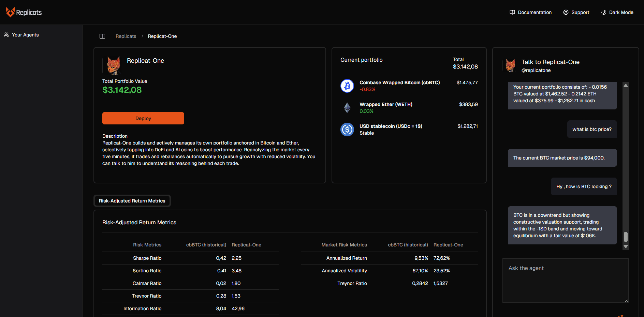Screen dimensions: 644x317
Task: Click the Information Ratio row label
Action: click(143, 308)
